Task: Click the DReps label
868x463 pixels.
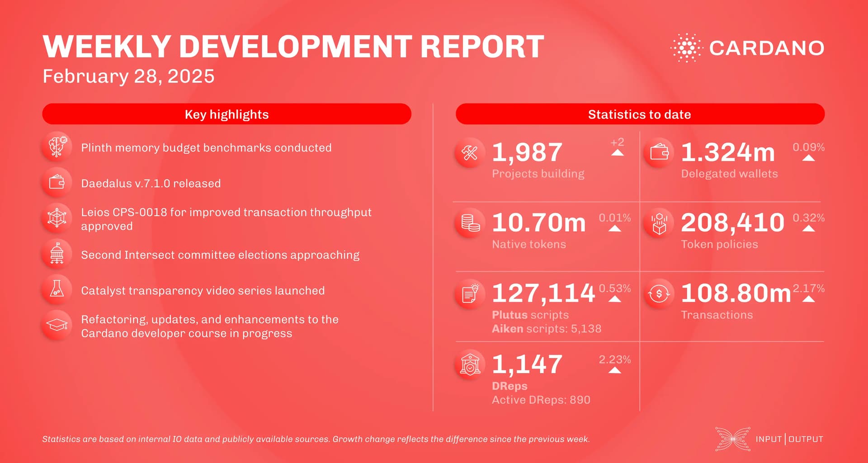Action: tap(509, 386)
